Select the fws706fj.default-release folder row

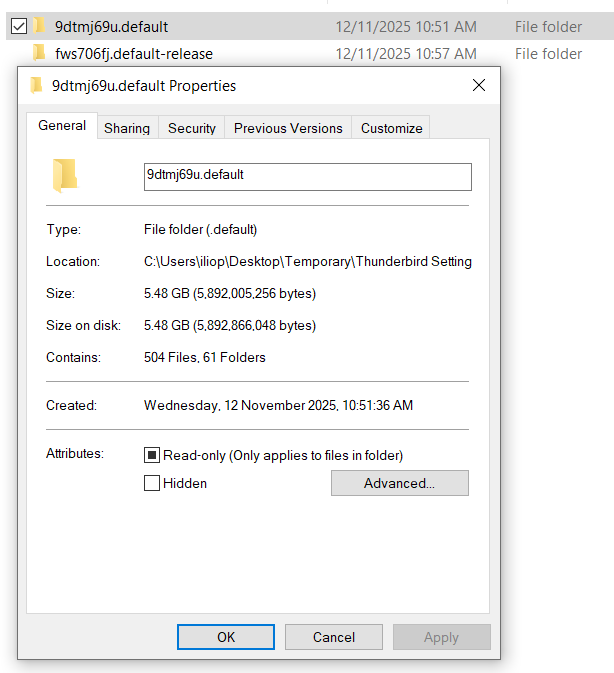[x=310, y=53]
